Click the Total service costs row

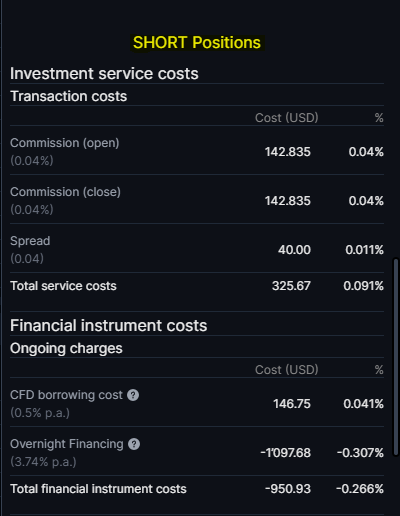click(x=197, y=286)
